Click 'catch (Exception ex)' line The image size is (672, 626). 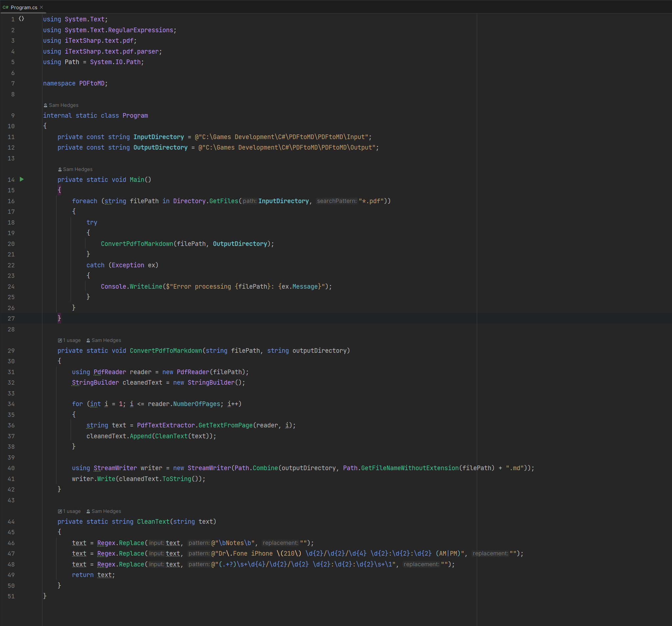(x=122, y=265)
